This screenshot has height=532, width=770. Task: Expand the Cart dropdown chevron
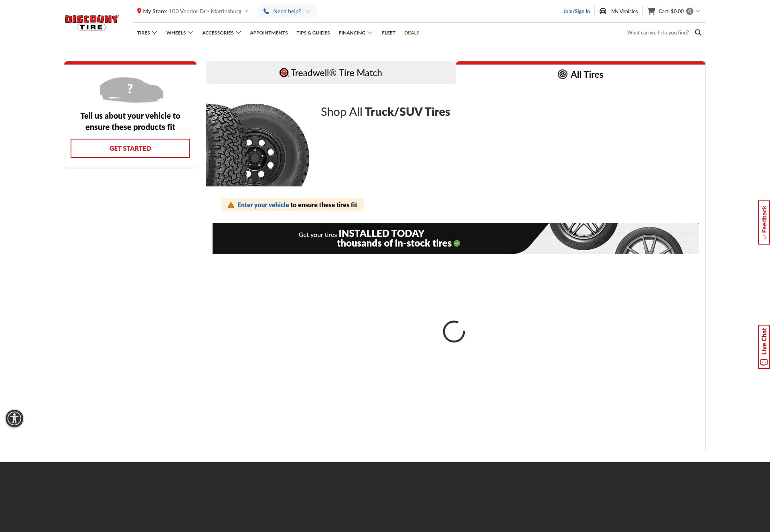coord(699,11)
